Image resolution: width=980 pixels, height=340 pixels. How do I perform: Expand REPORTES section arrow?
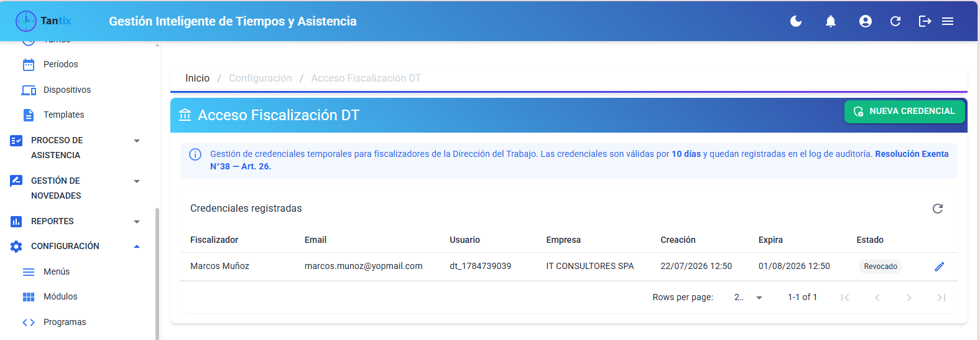tap(137, 222)
